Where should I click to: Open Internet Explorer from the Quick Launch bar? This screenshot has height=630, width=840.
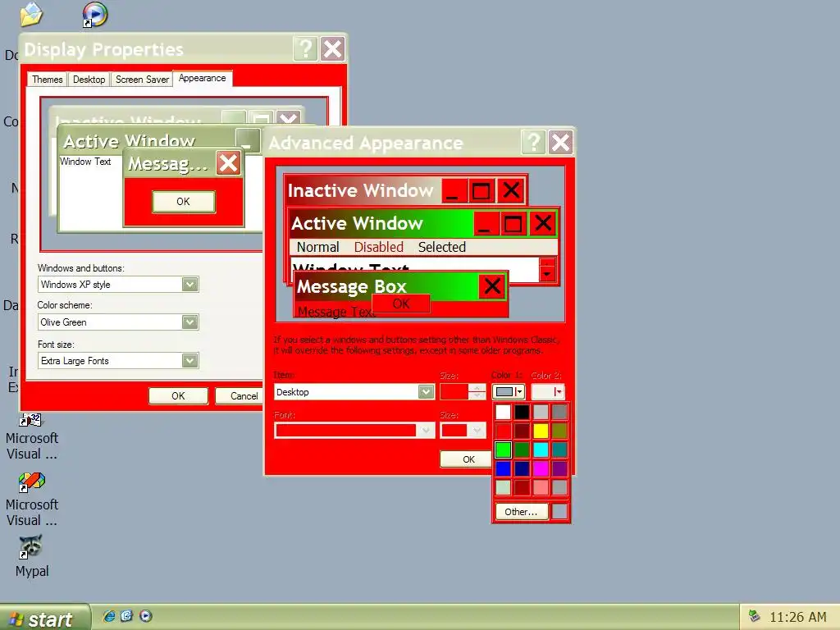(x=109, y=616)
